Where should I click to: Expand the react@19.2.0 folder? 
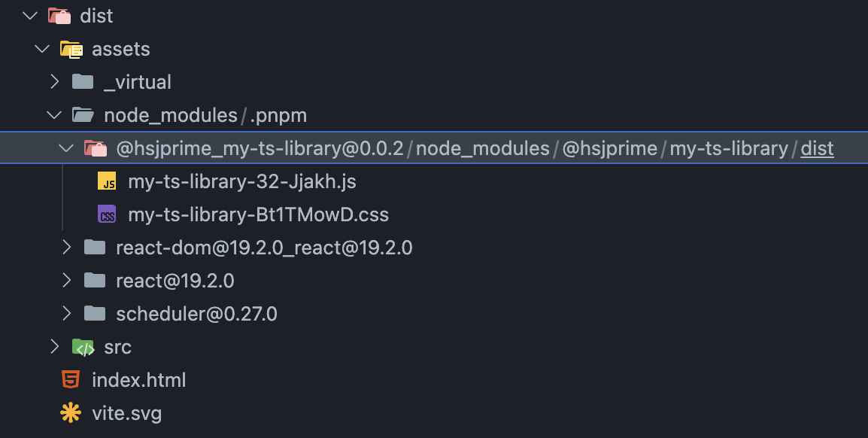[x=65, y=281]
